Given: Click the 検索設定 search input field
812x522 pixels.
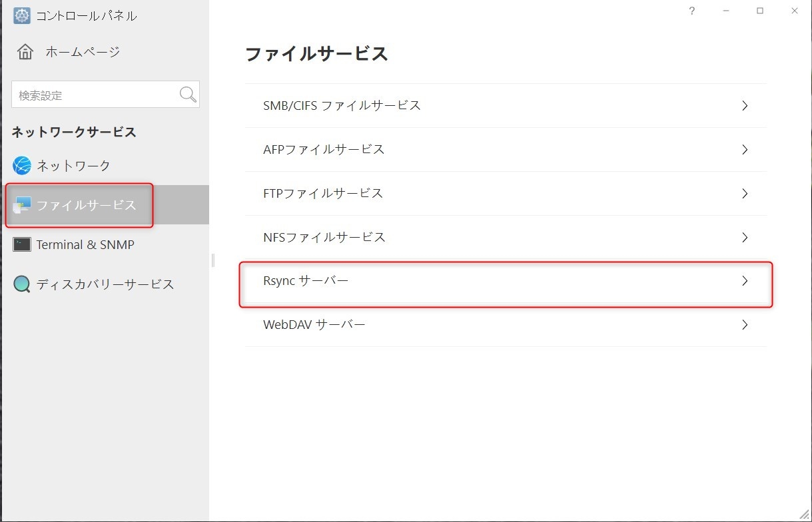Looking at the screenshot, I should point(93,95).
